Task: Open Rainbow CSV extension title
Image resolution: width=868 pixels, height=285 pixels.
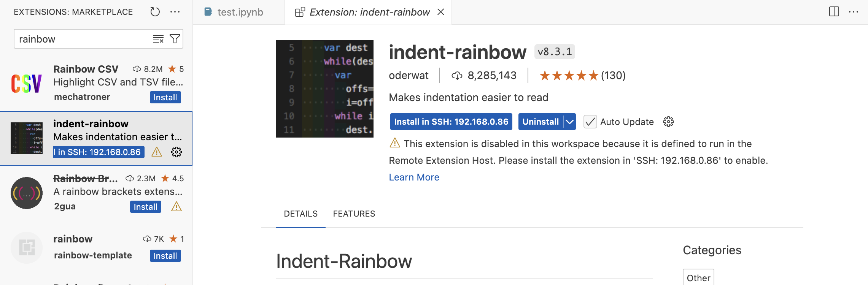Action: tap(86, 69)
